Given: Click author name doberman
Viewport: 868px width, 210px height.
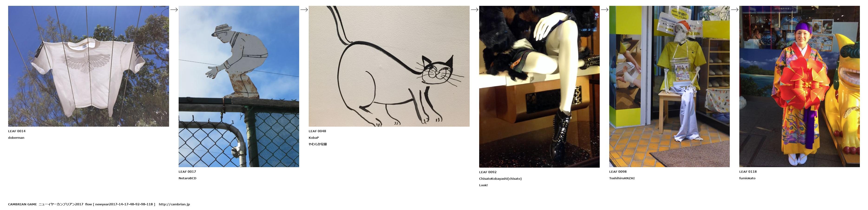Looking at the screenshot, I should click(16, 138).
